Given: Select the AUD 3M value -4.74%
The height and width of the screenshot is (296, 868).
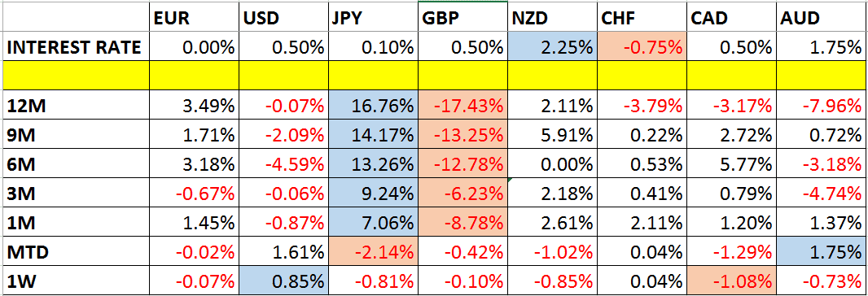Looking at the screenshot, I should (822, 193).
